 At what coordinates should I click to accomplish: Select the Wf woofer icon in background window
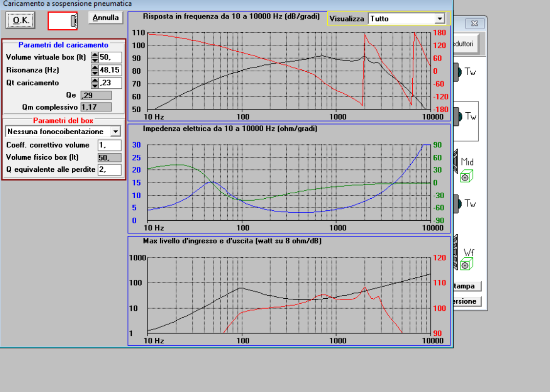point(456,252)
